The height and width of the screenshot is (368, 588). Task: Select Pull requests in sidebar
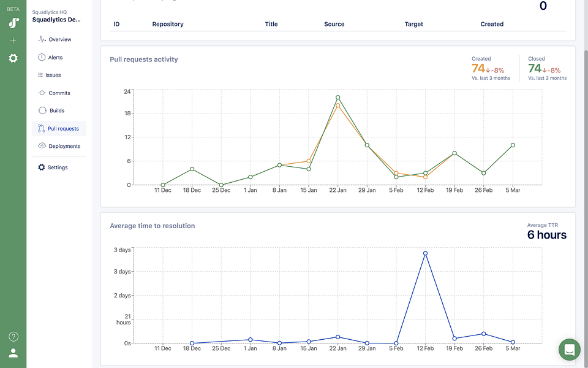[x=59, y=128]
